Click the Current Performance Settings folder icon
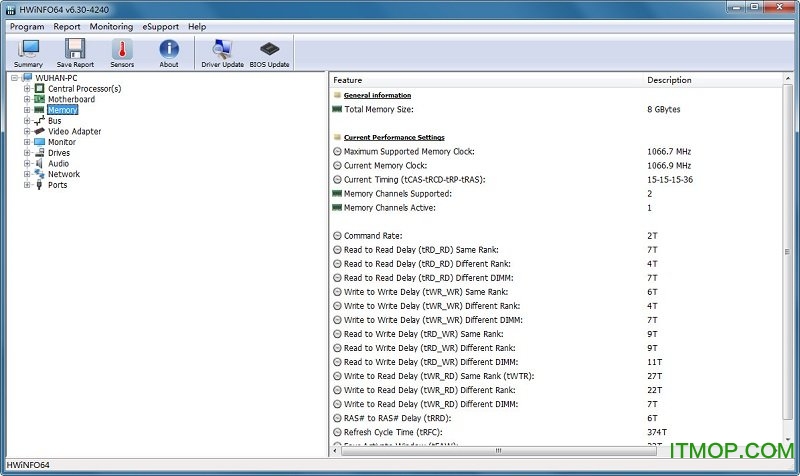Image resolution: width=800 pixels, height=476 pixels. pos(337,138)
